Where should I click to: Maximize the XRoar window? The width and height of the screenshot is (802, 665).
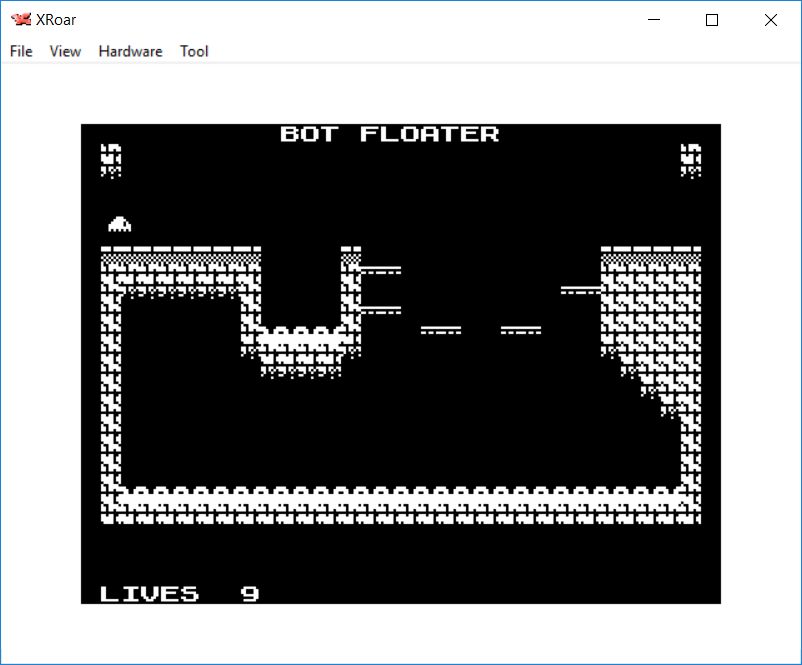click(x=712, y=20)
